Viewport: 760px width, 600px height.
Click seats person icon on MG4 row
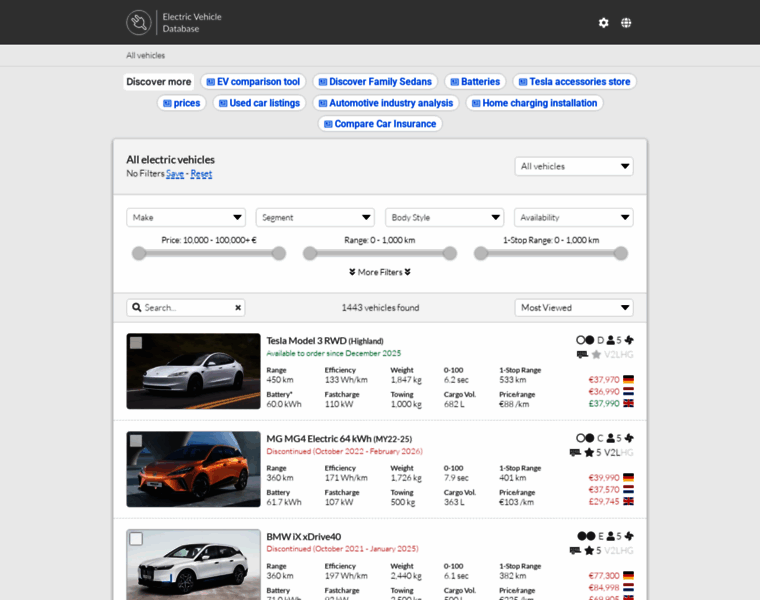pyautogui.click(x=611, y=438)
